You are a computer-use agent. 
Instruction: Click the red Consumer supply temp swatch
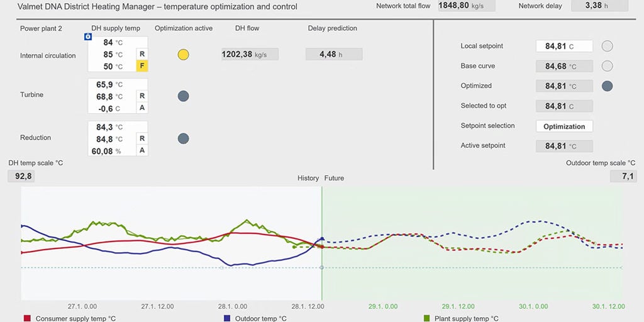28,318
